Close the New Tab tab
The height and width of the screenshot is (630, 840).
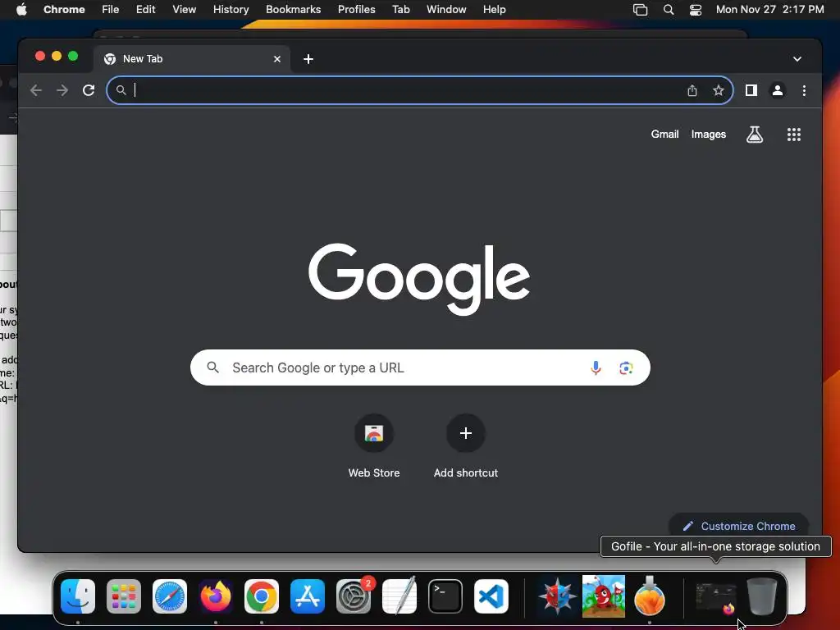tap(277, 59)
